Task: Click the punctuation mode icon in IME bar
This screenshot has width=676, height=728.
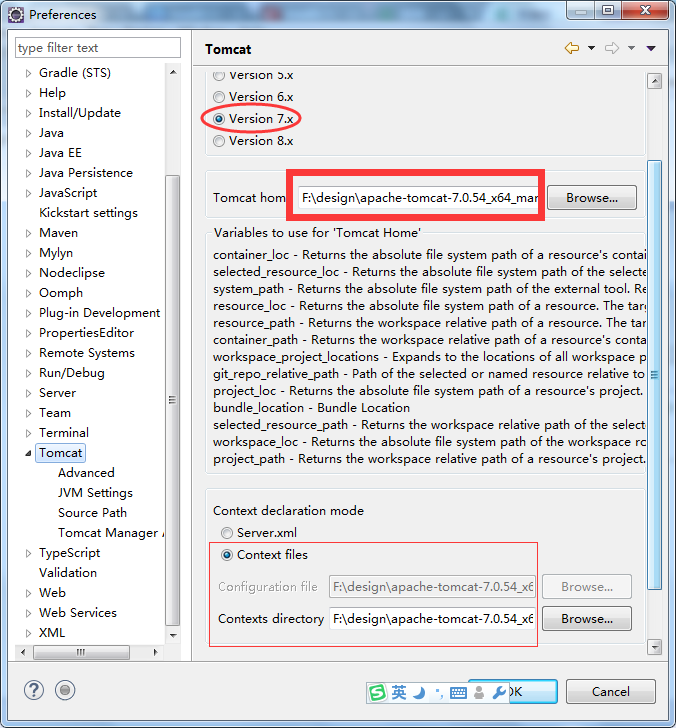Action: tap(439, 694)
